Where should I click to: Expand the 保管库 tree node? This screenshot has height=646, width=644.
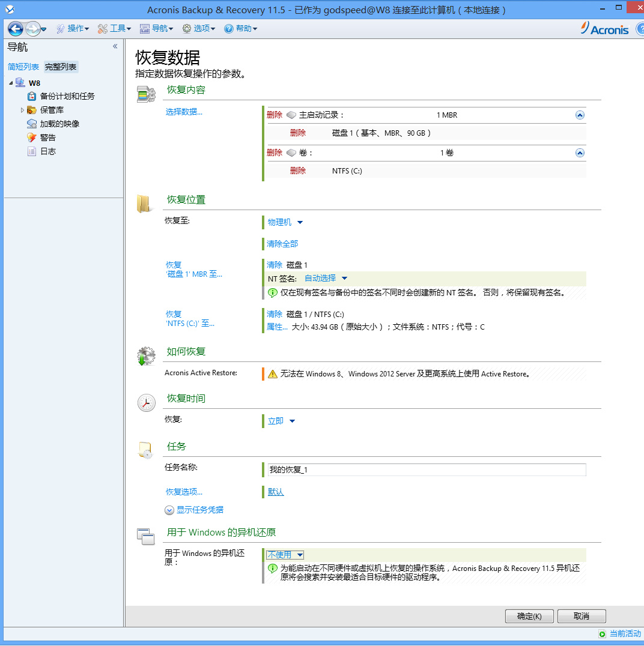[x=22, y=110]
